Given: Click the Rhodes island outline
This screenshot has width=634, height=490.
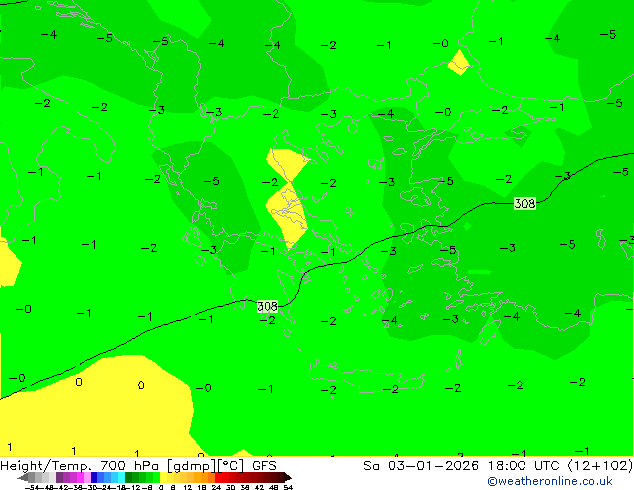Looking at the screenshot, I should 490,333.
